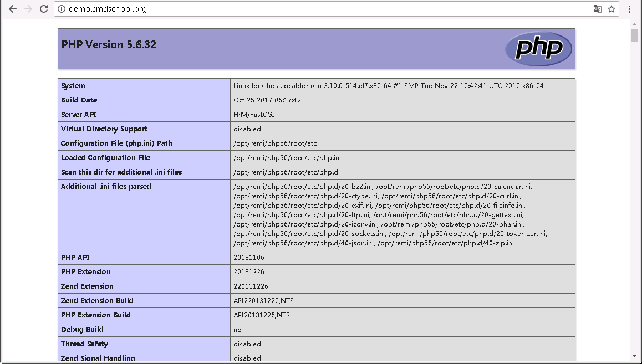Click the Thread Safety row label

click(x=84, y=344)
